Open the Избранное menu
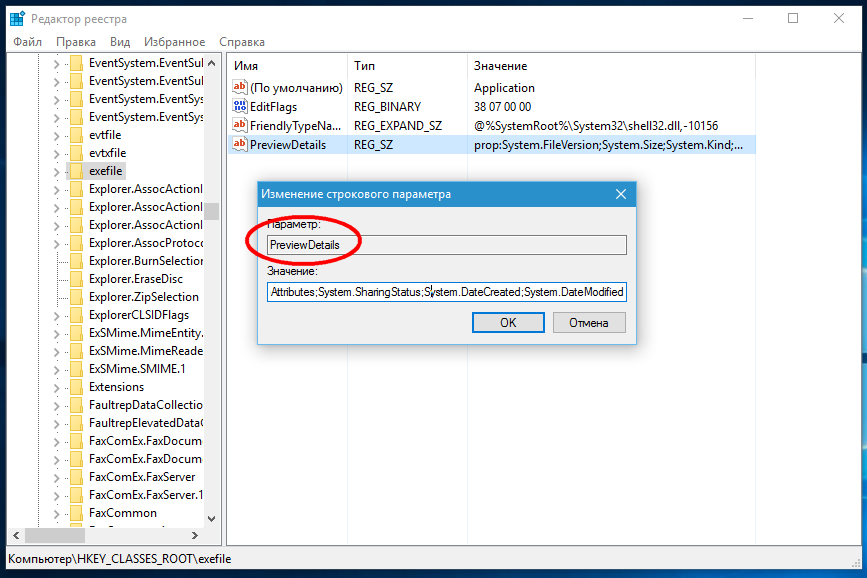Image resolution: width=867 pixels, height=578 pixels. click(x=174, y=42)
